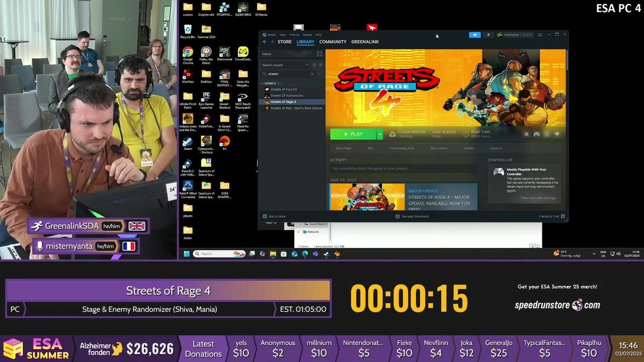
Task: Expand the PLAY button options dropdown
Action: [380, 134]
